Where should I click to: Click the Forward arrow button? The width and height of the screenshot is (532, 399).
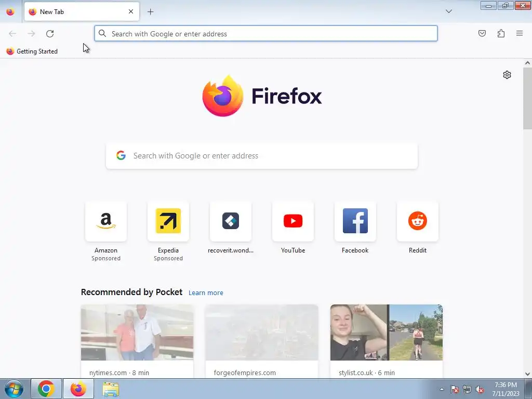tap(31, 34)
